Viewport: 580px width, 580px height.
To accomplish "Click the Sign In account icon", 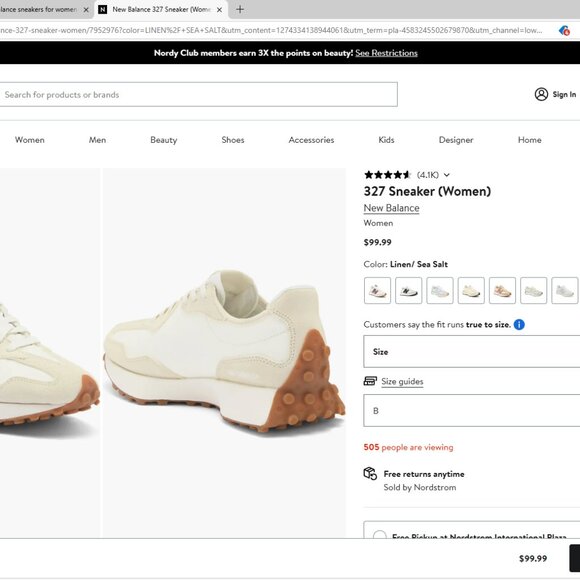I will coord(541,94).
